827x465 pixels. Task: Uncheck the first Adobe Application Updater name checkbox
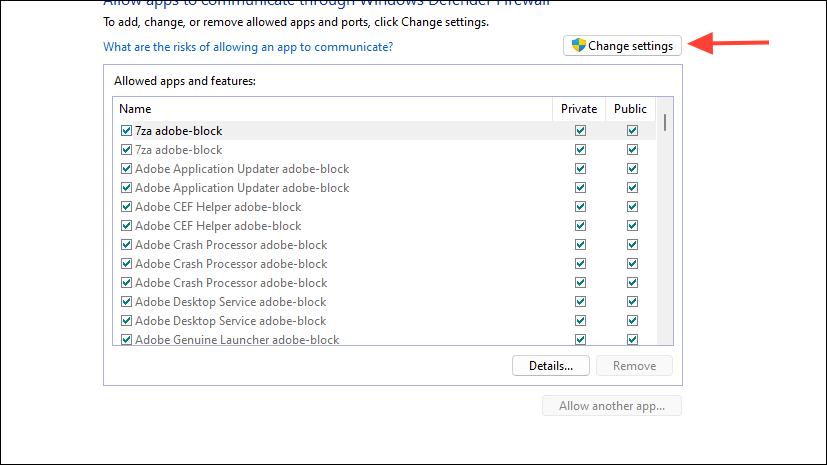pos(126,169)
